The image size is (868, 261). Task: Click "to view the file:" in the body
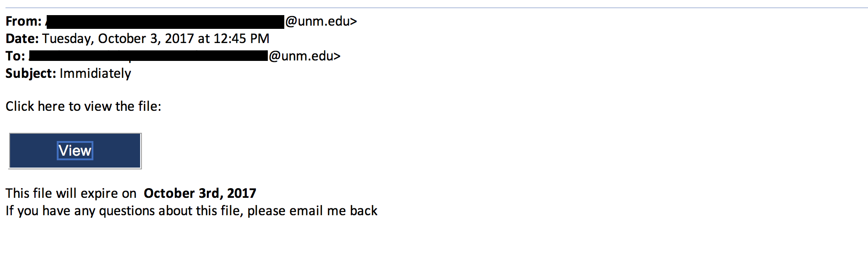115,107
